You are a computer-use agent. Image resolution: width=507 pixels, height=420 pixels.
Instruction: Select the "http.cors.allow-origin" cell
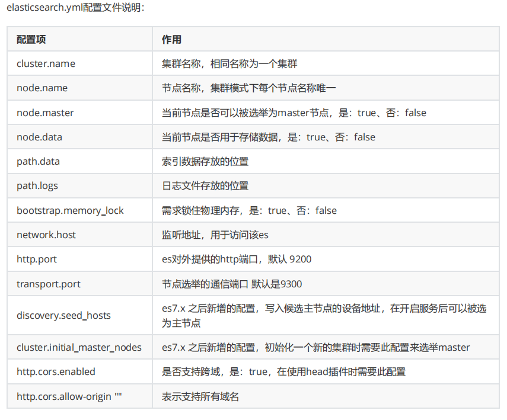pyautogui.click(x=79, y=396)
